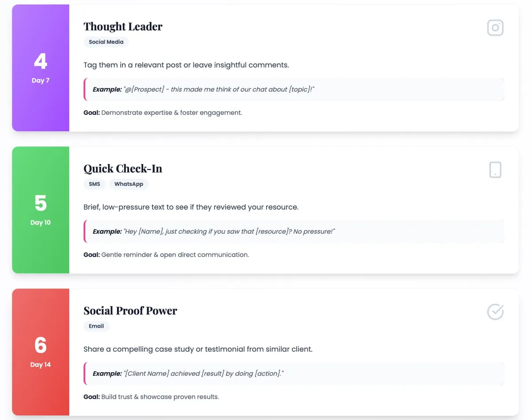This screenshot has height=420, width=532.
Task: Click the Social Proof Power heading
Action: pos(130,310)
